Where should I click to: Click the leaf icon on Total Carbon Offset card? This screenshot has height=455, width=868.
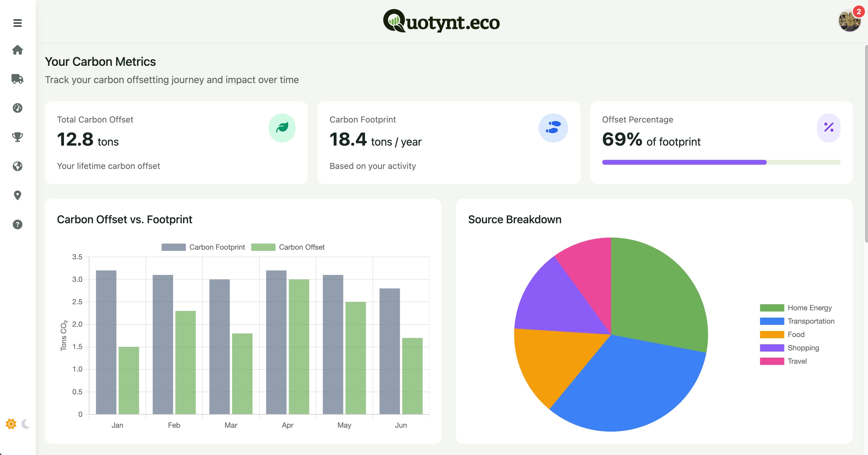[x=282, y=128]
